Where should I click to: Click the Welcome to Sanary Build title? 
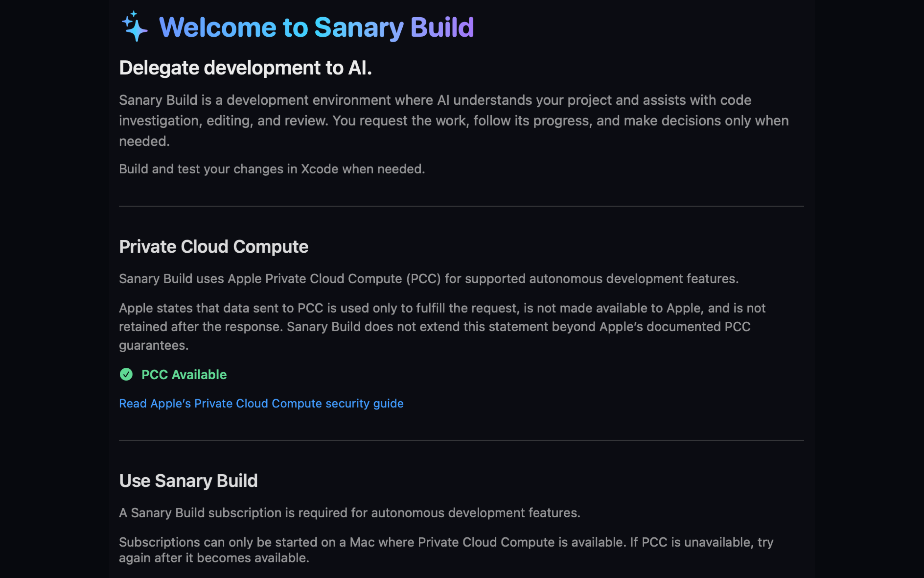tap(316, 28)
